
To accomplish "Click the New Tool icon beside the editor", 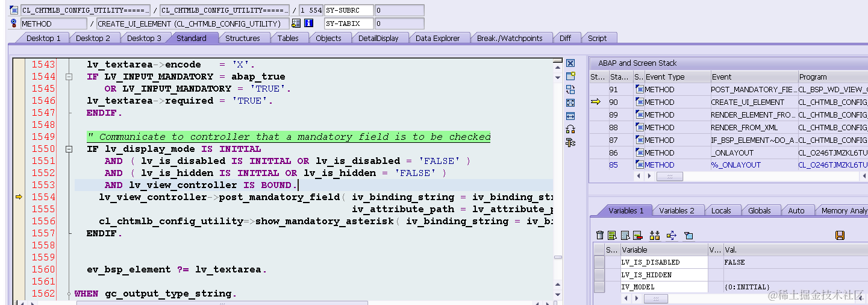I will (570, 76).
